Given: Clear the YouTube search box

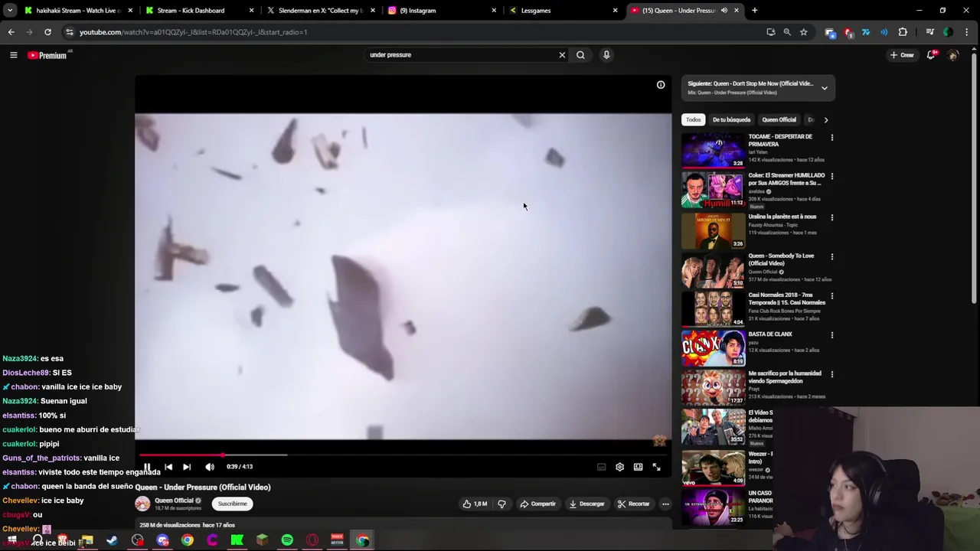Looking at the screenshot, I should (x=562, y=55).
